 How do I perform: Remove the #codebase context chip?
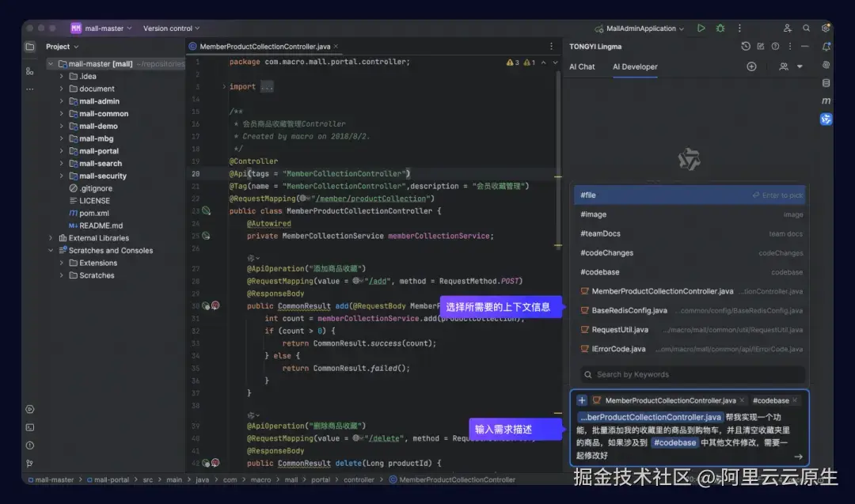pyautogui.click(x=795, y=400)
